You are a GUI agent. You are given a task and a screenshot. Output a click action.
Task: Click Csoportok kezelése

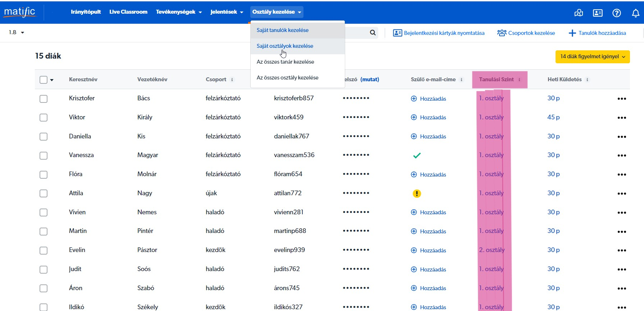[x=526, y=33]
